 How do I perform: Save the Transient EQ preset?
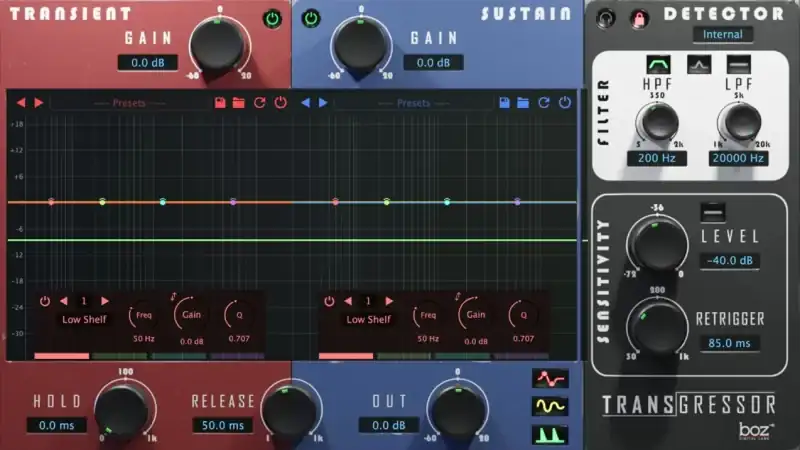click(x=220, y=103)
